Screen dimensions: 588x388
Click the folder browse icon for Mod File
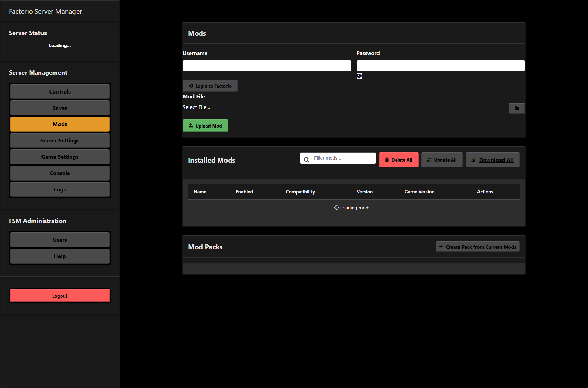(x=517, y=108)
